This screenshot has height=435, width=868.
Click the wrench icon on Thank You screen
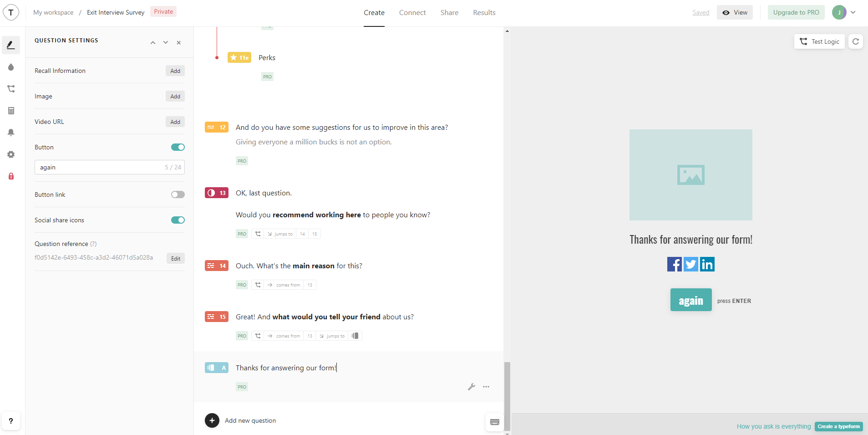coord(471,387)
